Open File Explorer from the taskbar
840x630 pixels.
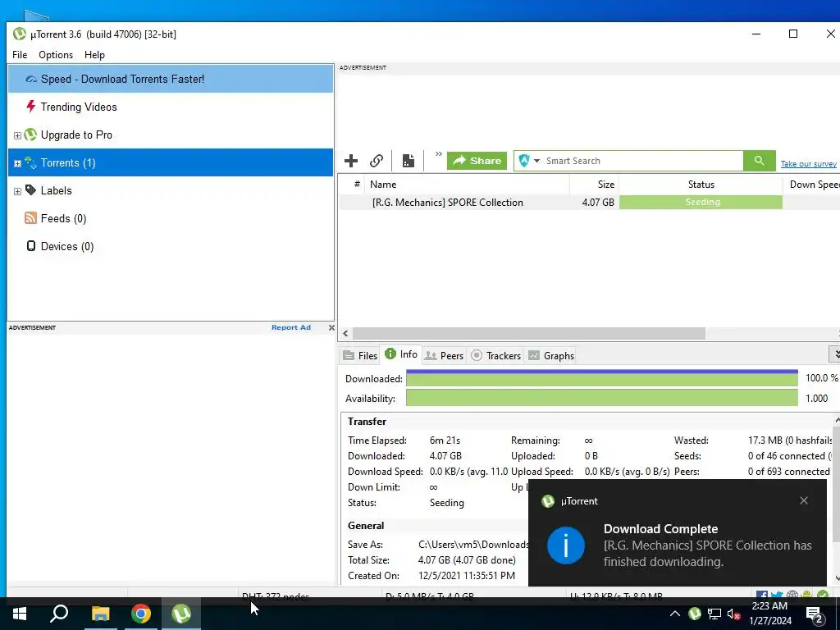coord(100,614)
